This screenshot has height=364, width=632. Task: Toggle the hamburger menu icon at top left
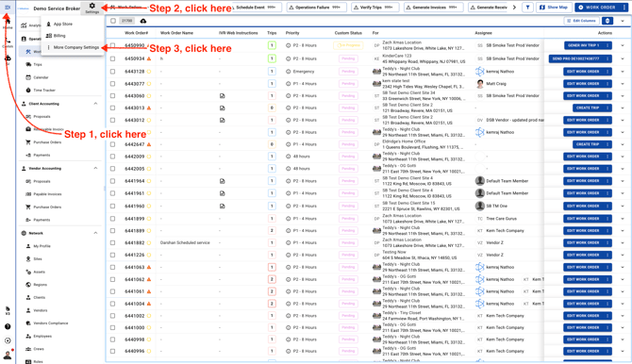(x=8, y=8)
